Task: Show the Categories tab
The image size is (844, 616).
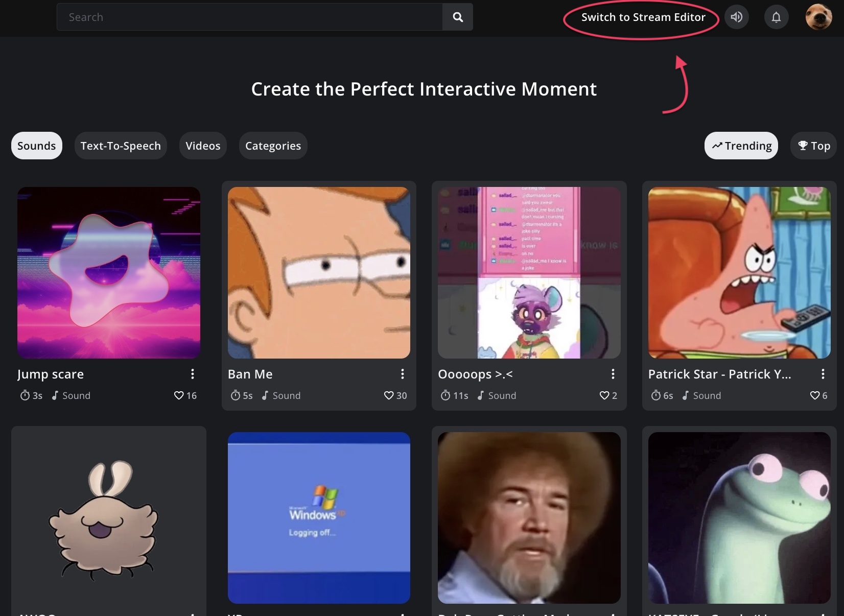Action: click(x=273, y=146)
